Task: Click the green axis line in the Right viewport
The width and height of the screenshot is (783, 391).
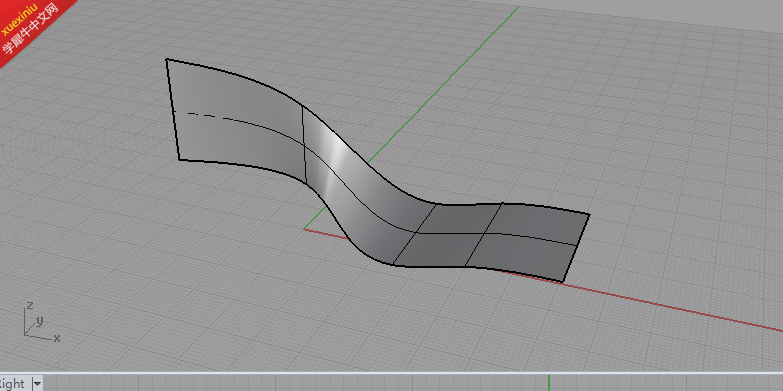Action: tap(549, 383)
